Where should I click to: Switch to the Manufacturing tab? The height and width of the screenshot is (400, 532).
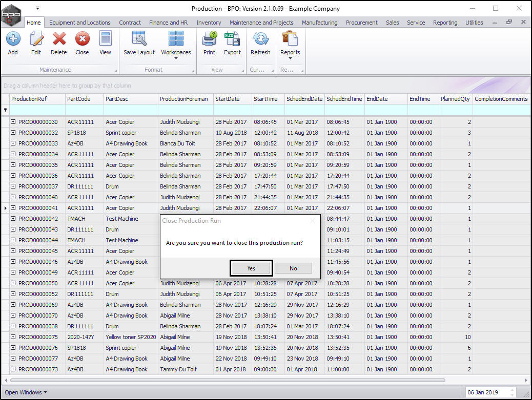point(319,23)
